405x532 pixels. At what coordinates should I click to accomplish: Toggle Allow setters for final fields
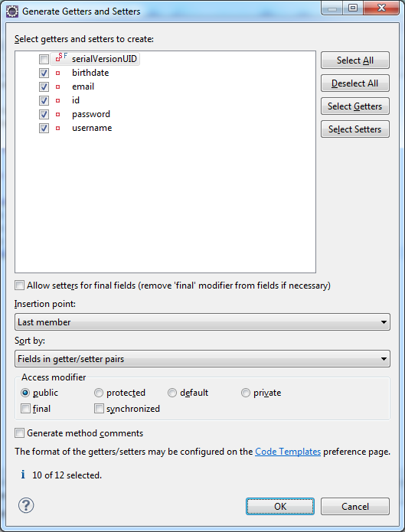20,285
